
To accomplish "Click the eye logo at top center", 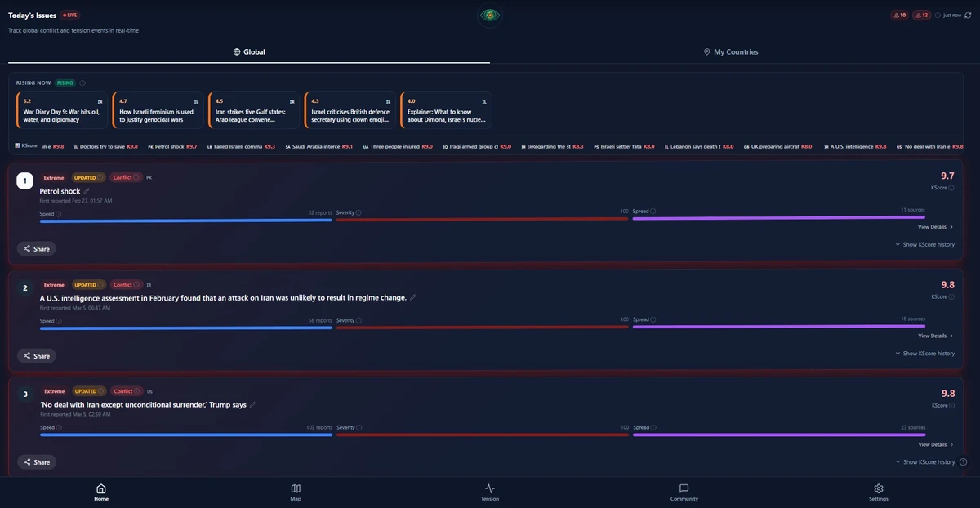I will 490,15.
